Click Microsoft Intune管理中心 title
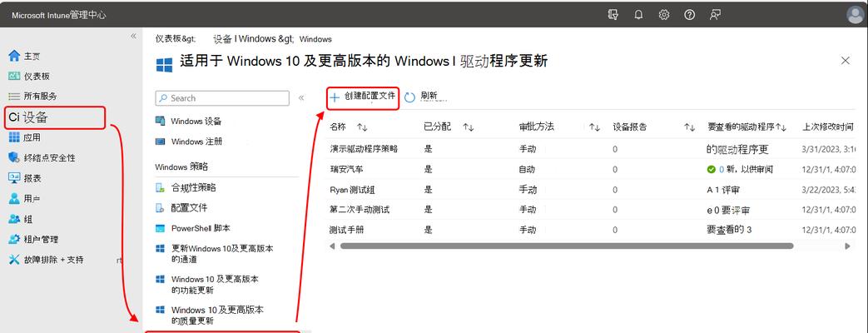The image size is (868, 333). click(59, 16)
